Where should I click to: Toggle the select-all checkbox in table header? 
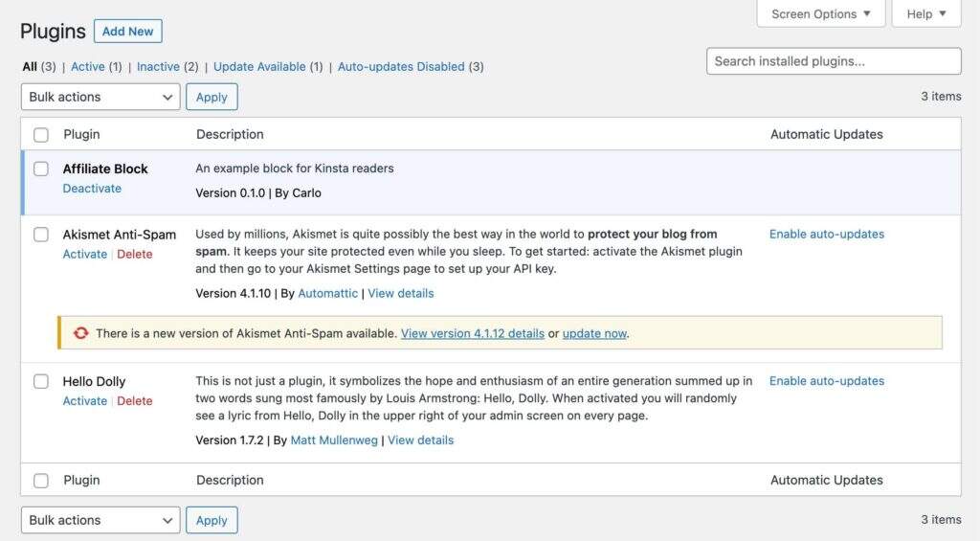click(x=41, y=135)
